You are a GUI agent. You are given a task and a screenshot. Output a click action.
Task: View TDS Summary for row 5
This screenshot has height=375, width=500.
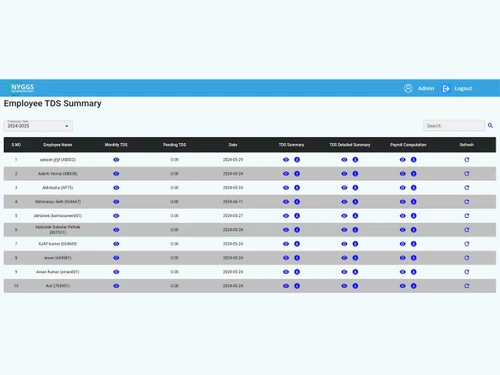click(x=286, y=216)
